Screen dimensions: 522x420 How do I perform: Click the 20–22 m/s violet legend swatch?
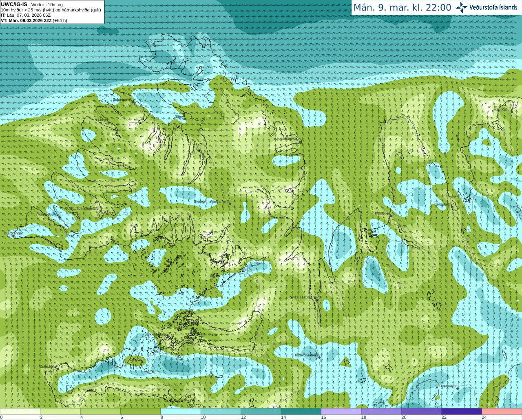(x=422, y=411)
